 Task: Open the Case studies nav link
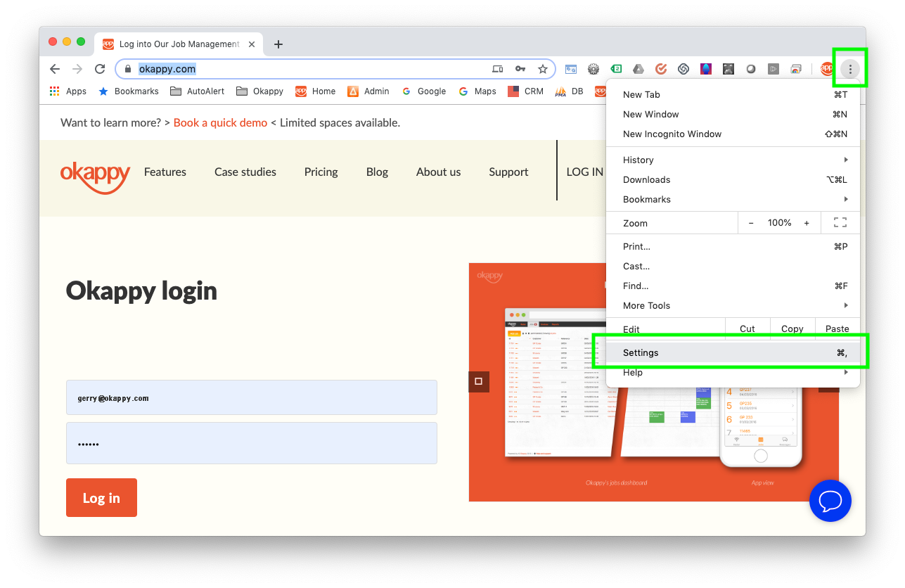tap(245, 172)
